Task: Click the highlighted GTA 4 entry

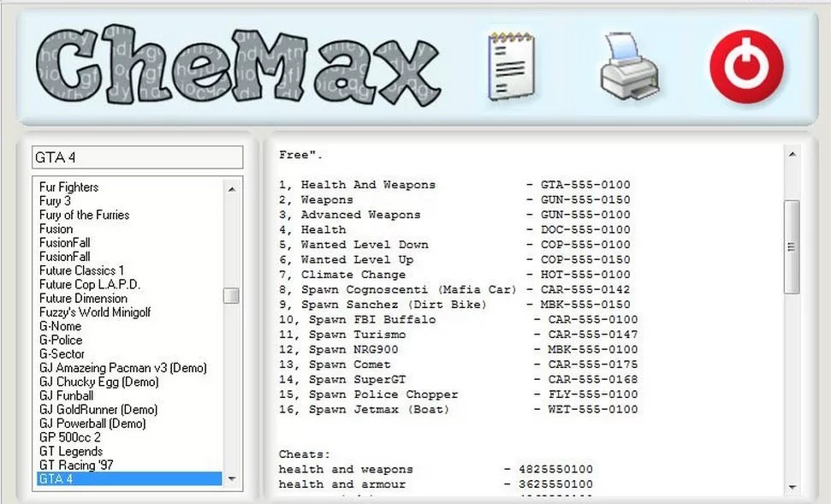Action: point(129,478)
